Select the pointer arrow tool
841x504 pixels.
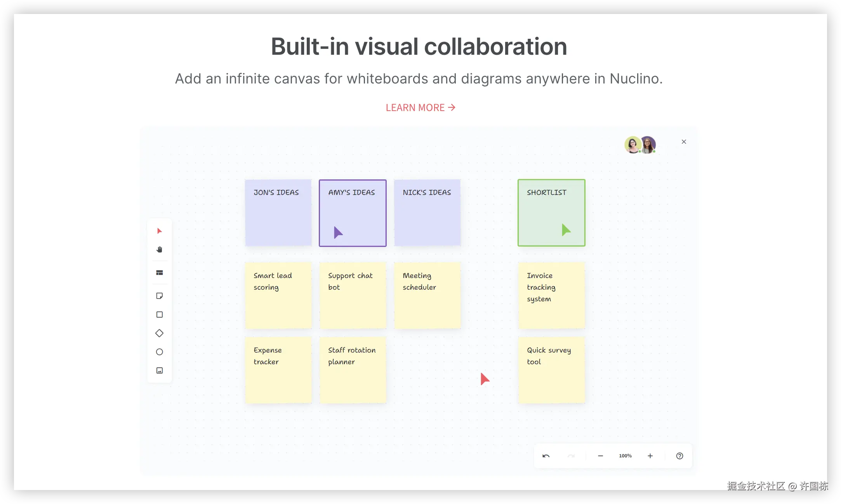(x=159, y=231)
